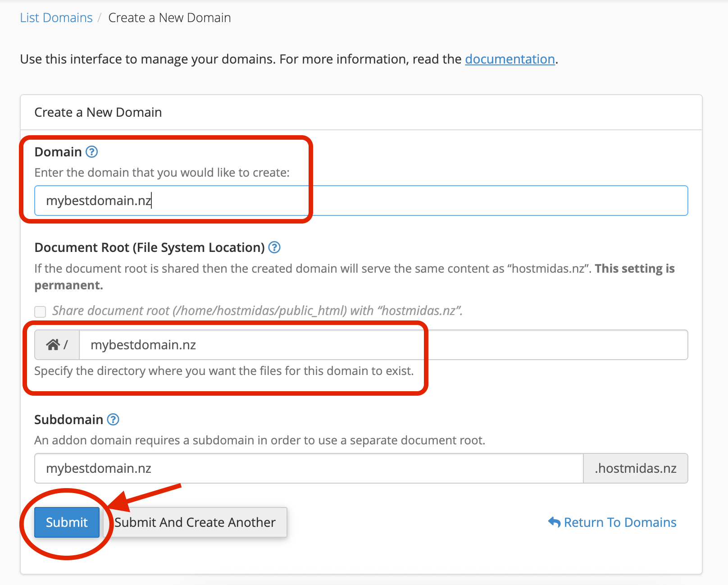Click Submit And Create Another button
Image resolution: width=728 pixels, height=585 pixels.
click(x=195, y=522)
